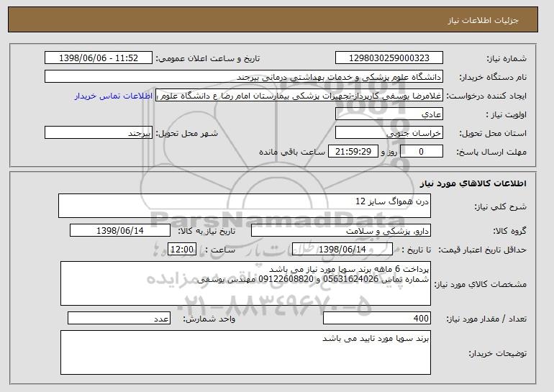The image size is (554, 392).
Task: Click the announcement date field 1398/06/06 - 11:52
Action: click(99, 58)
